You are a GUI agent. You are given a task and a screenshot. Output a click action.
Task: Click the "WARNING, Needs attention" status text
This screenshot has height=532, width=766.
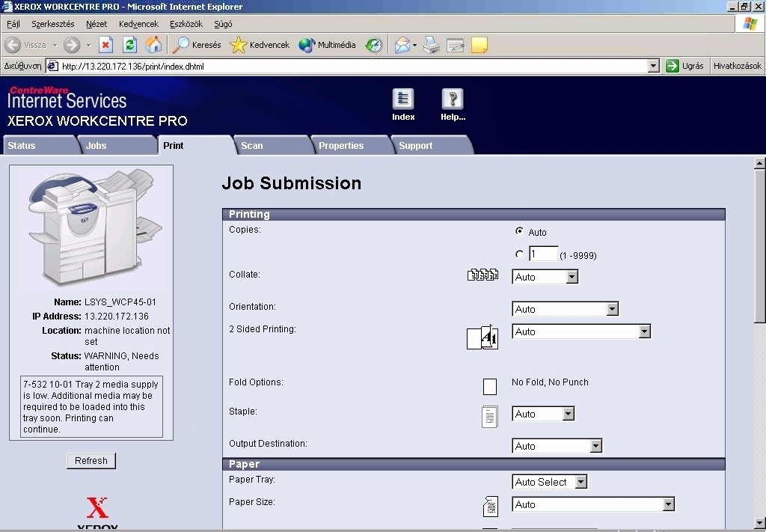click(122, 361)
